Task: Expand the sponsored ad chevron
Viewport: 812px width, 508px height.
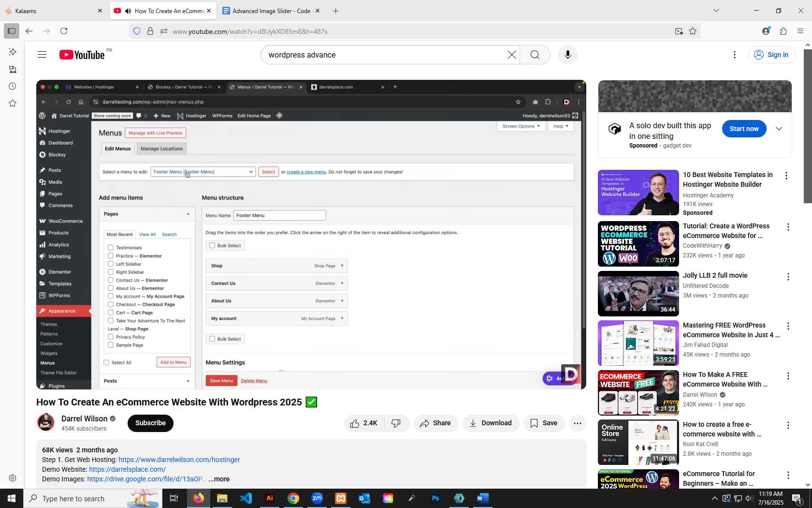Action: [x=779, y=129]
